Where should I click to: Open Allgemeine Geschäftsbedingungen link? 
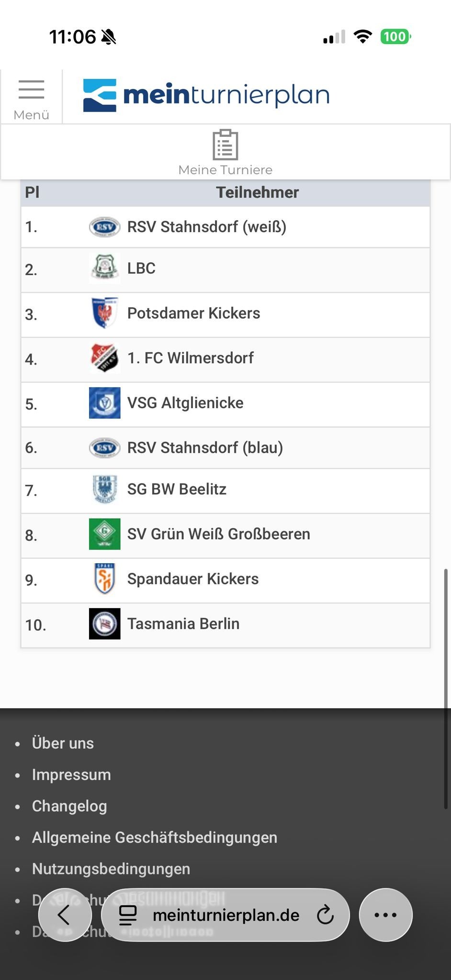(x=155, y=837)
